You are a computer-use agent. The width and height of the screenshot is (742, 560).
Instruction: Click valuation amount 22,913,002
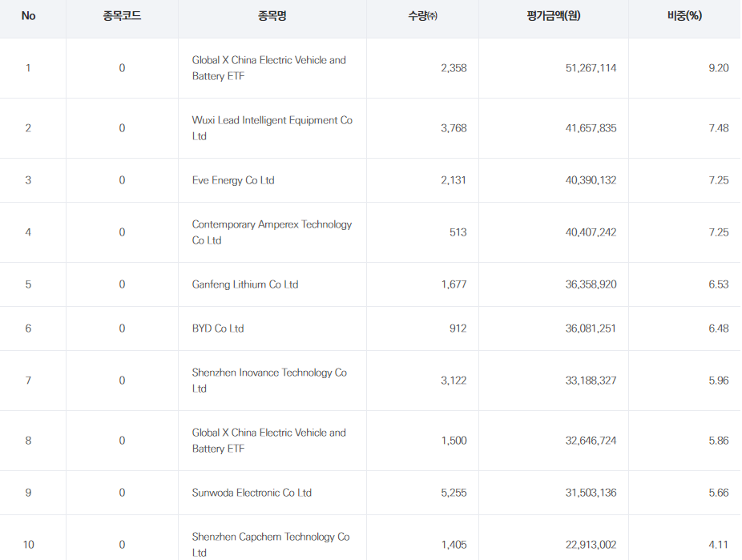click(591, 545)
